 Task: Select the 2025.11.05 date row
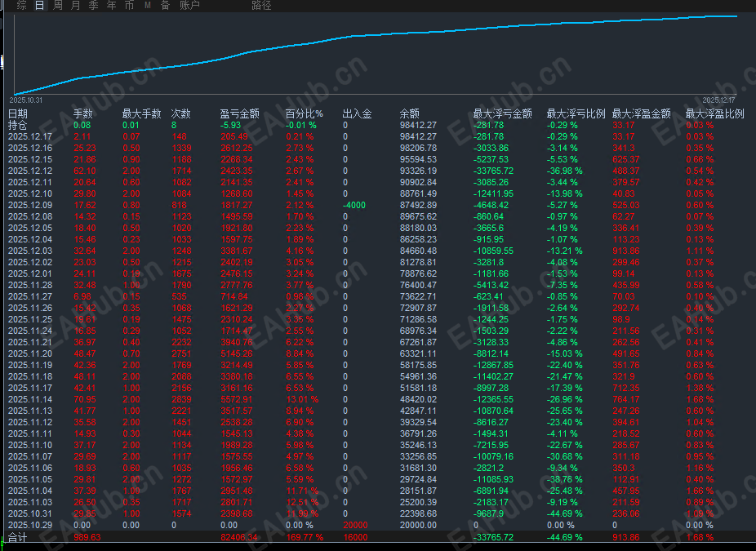pos(30,480)
